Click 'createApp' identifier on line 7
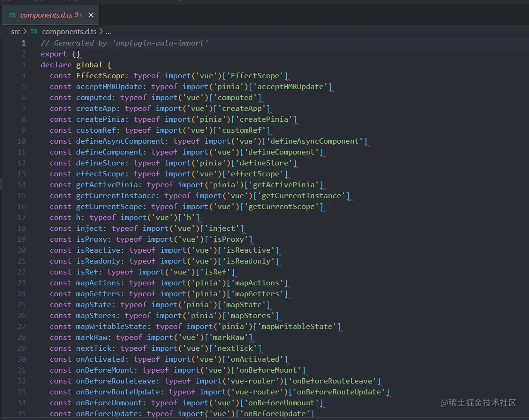 pyautogui.click(x=96, y=109)
